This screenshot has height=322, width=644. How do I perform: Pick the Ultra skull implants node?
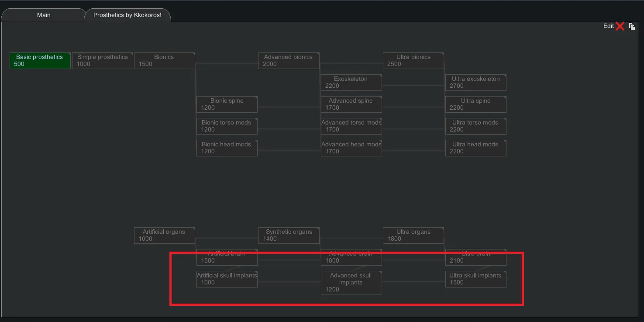point(475,279)
